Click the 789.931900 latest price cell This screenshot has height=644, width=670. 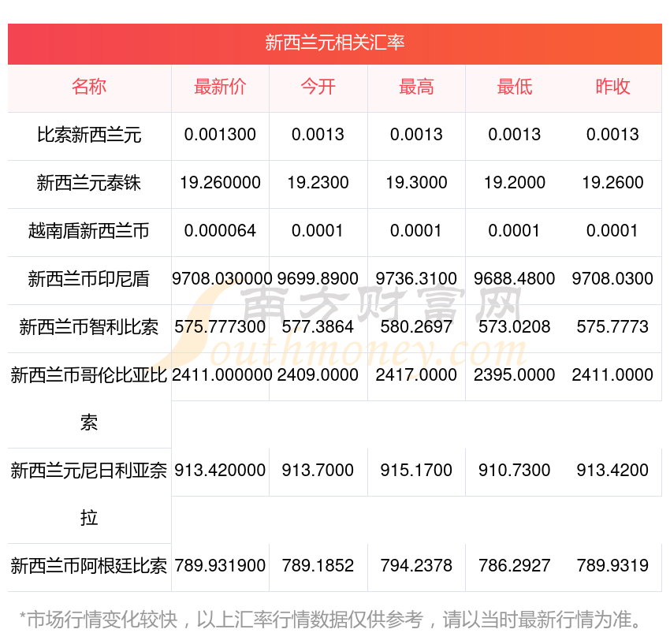pos(220,566)
